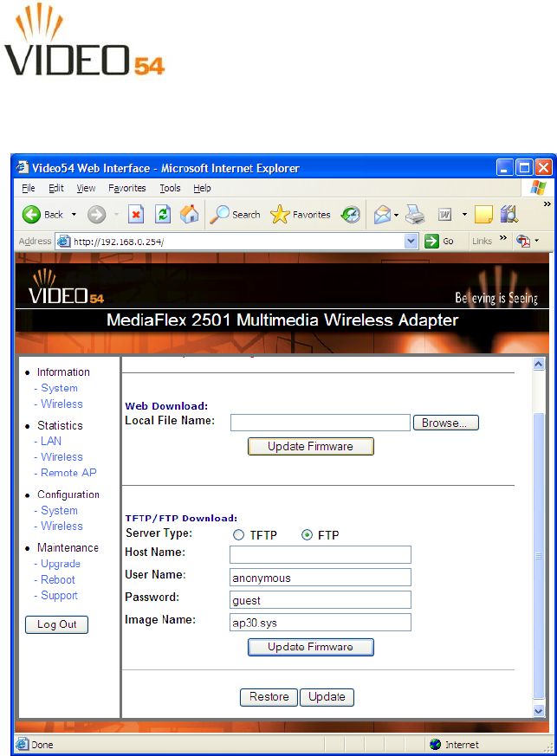The image size is (557, 756).
Task: Open the History clock icon
Action: pyautogui.click(x=351, y=215)
